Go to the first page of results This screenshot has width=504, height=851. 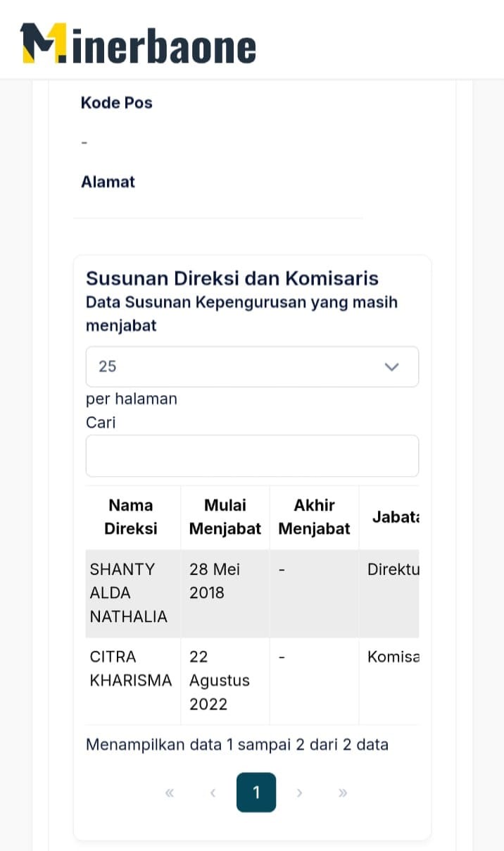pyautogui.click(x=169, y=793)
